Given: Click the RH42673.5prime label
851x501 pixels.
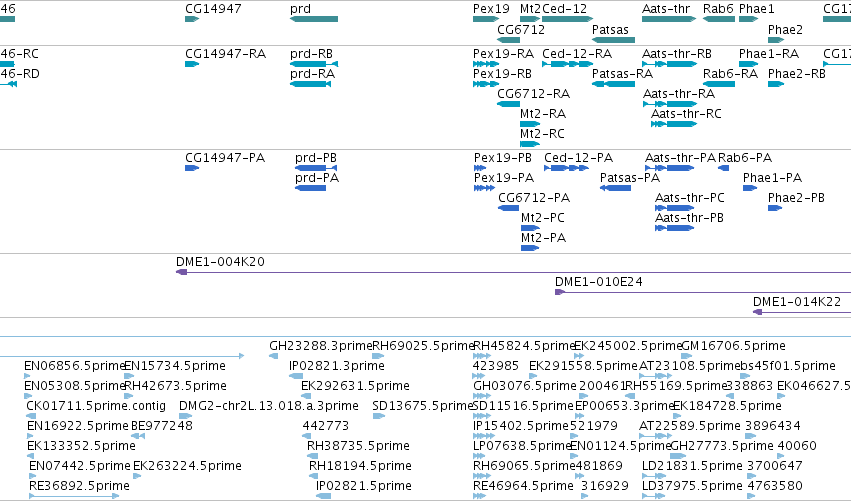Looking at the screenshot, I should tap(175, 386).
